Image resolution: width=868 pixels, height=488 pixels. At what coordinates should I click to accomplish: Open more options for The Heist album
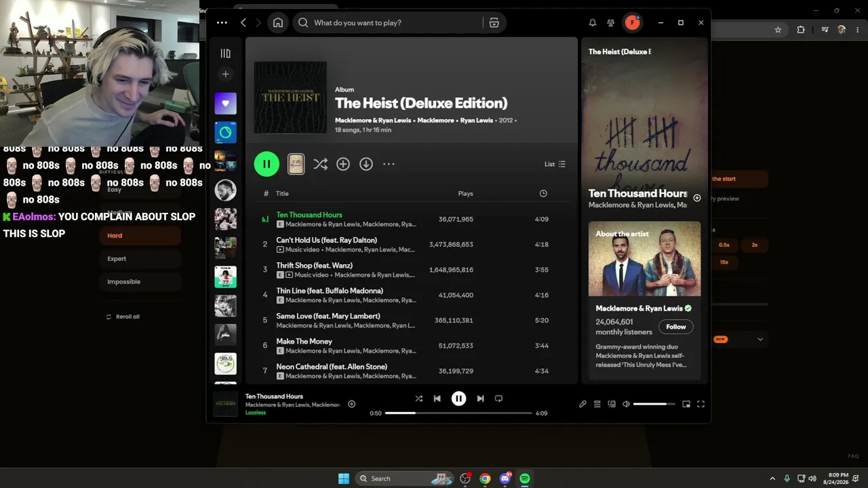coord(389,164)
